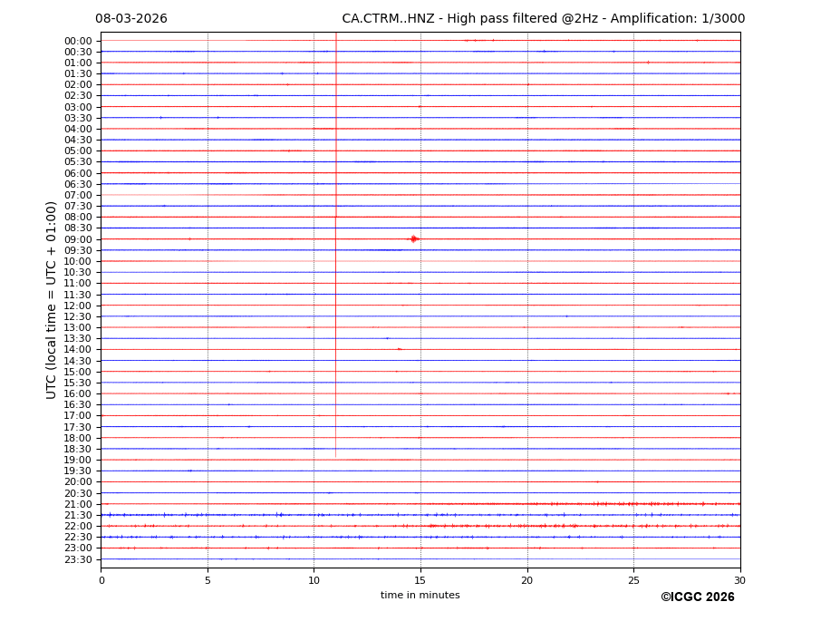Click the 5 tick on the minutes axis
Viewport: 840px width, 631px height.
(208, 580)
